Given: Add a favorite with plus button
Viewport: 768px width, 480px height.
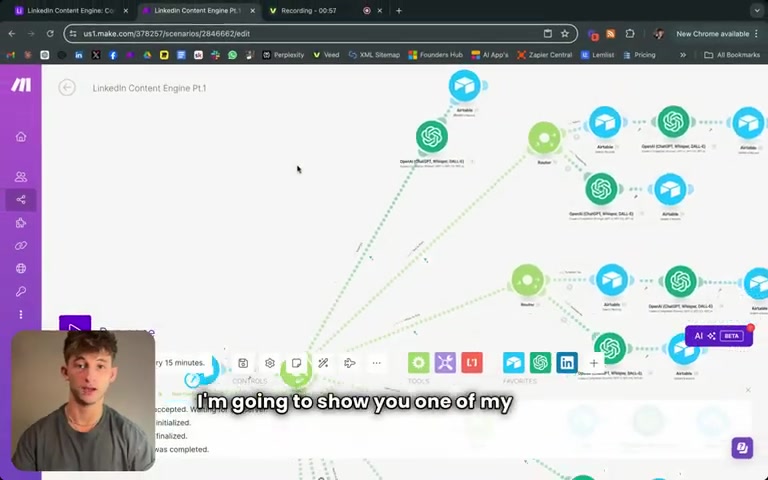Looking at the screenshot, I should tap(594, 363).
